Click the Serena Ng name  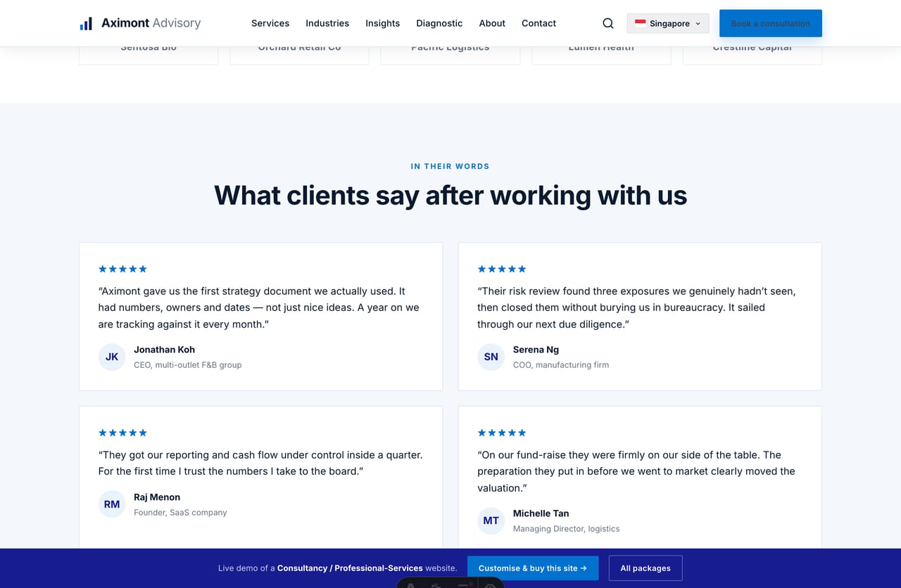536,350
